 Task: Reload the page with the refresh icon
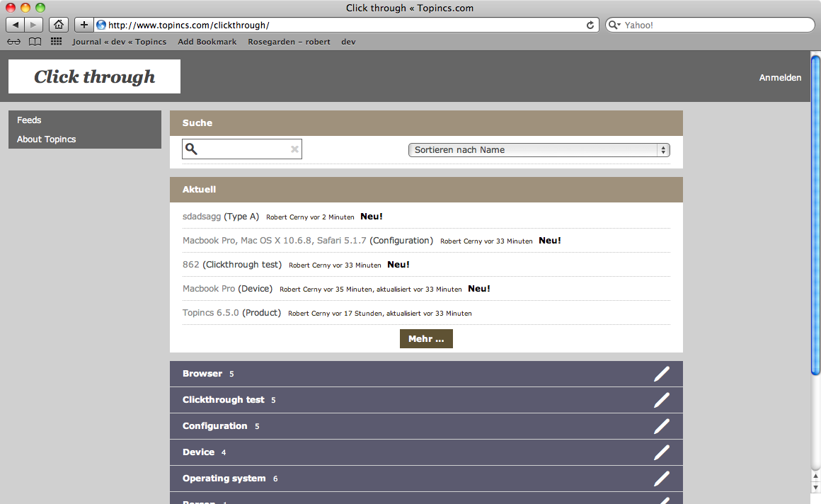590,25
